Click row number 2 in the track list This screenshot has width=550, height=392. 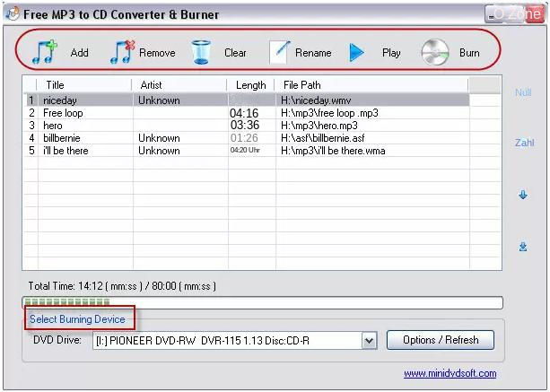[32, 113]
